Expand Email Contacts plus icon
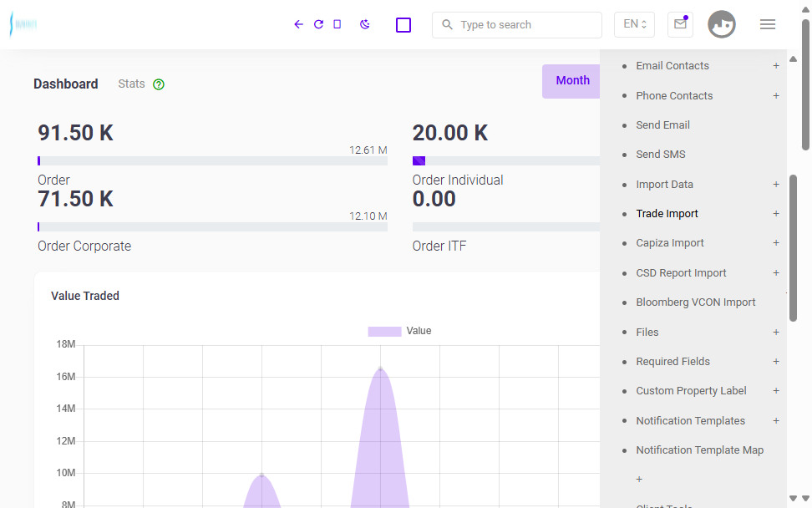The height and width of the screenshot is (508, 812). 776,66
